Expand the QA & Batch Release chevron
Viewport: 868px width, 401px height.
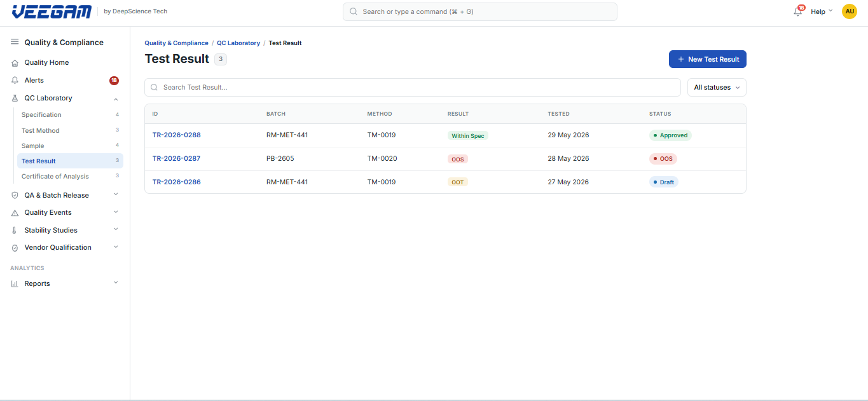[x=116, y=195]
